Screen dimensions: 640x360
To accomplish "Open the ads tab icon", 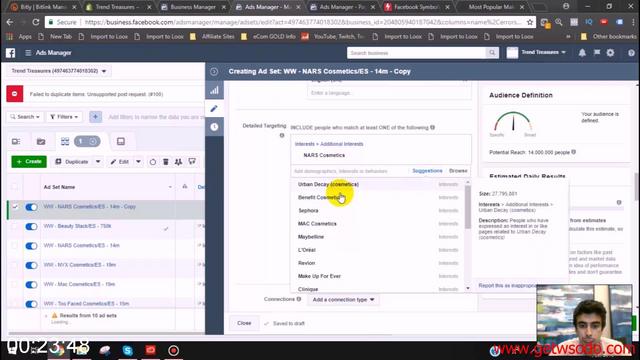I will pos(120,142).
